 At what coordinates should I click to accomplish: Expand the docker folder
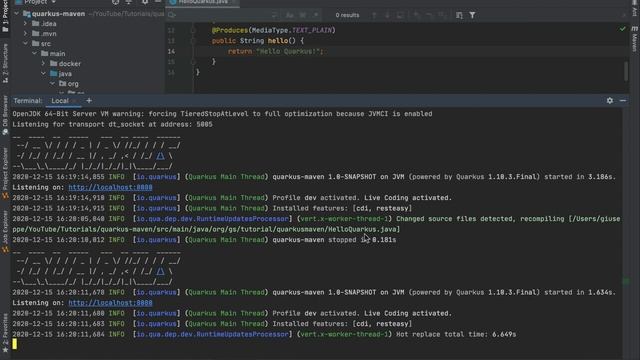click(x=43, y=64)
